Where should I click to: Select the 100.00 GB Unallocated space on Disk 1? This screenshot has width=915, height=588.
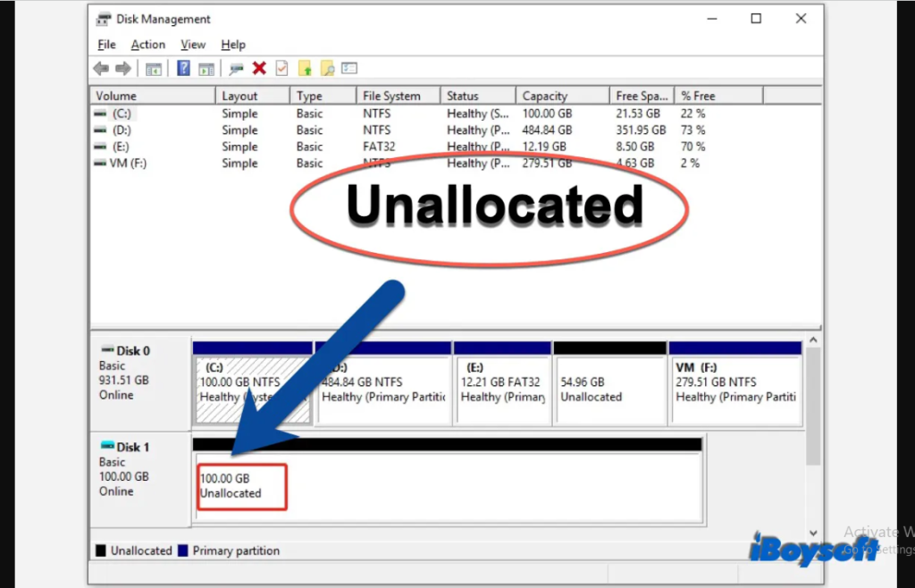(242, 486)
